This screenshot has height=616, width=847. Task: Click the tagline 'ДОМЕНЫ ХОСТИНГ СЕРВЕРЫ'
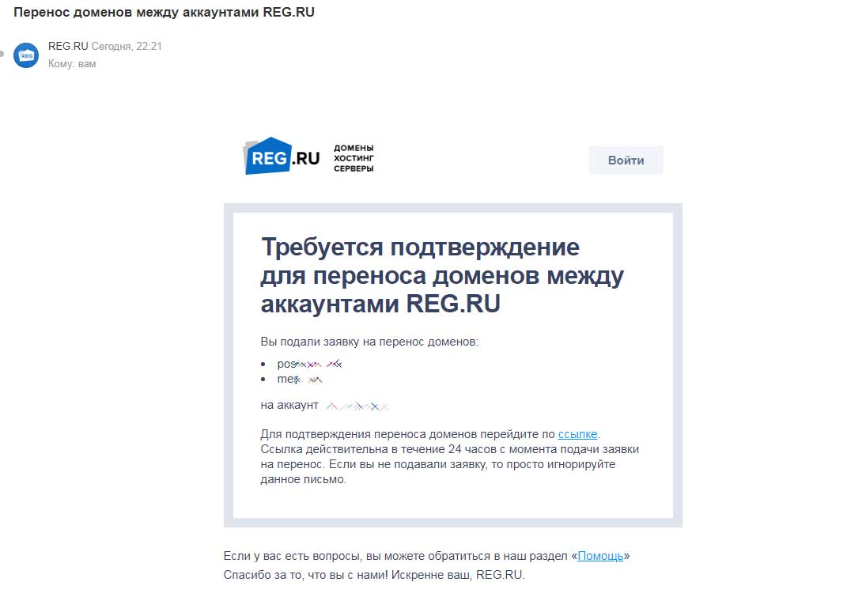354,158
